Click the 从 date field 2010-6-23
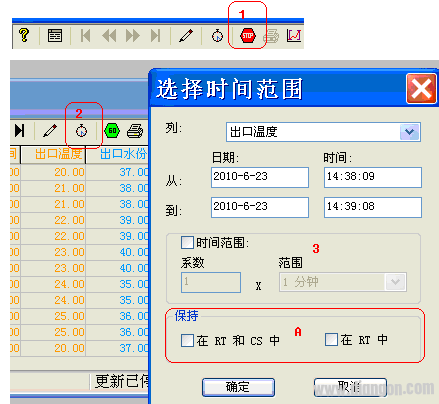 (260, 177)
